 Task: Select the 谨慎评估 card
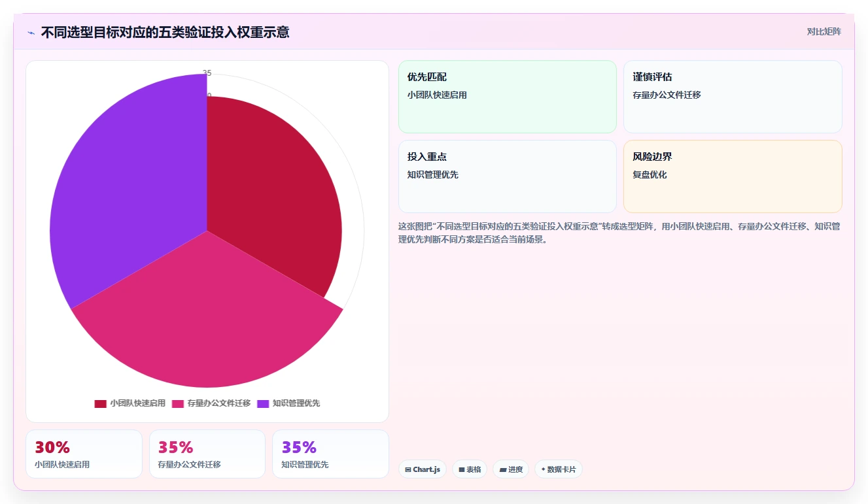(x=733, y=97)
